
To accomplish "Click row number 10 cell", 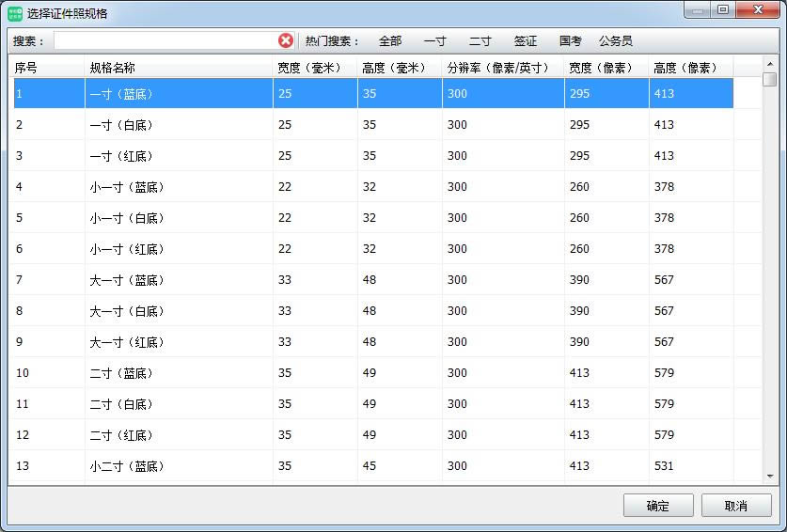I will [49, 373].
